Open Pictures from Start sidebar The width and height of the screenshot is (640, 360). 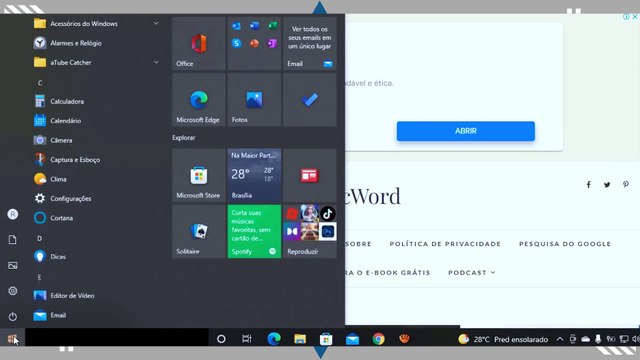[x=13, y=265]
